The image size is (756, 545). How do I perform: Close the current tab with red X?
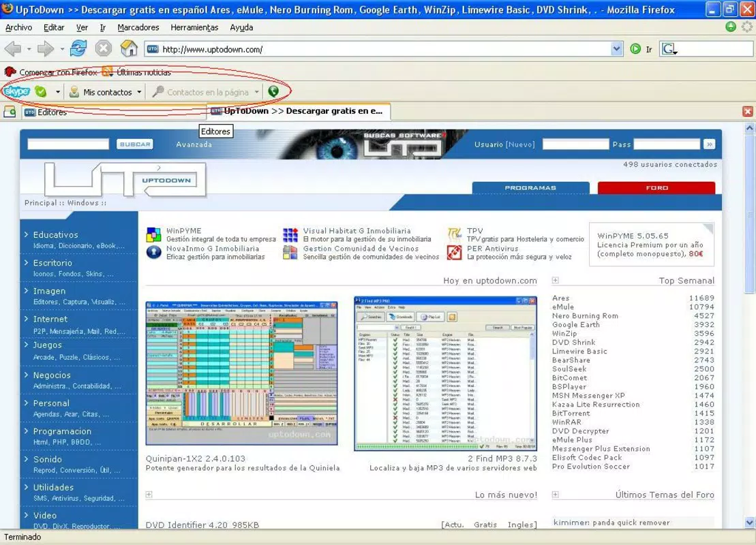(x=747, y=112)
